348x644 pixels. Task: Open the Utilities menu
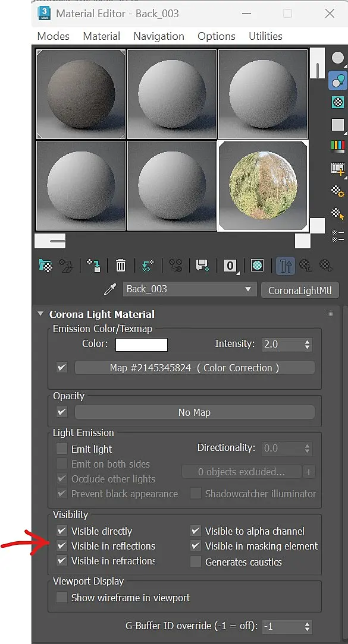[265, 36]
